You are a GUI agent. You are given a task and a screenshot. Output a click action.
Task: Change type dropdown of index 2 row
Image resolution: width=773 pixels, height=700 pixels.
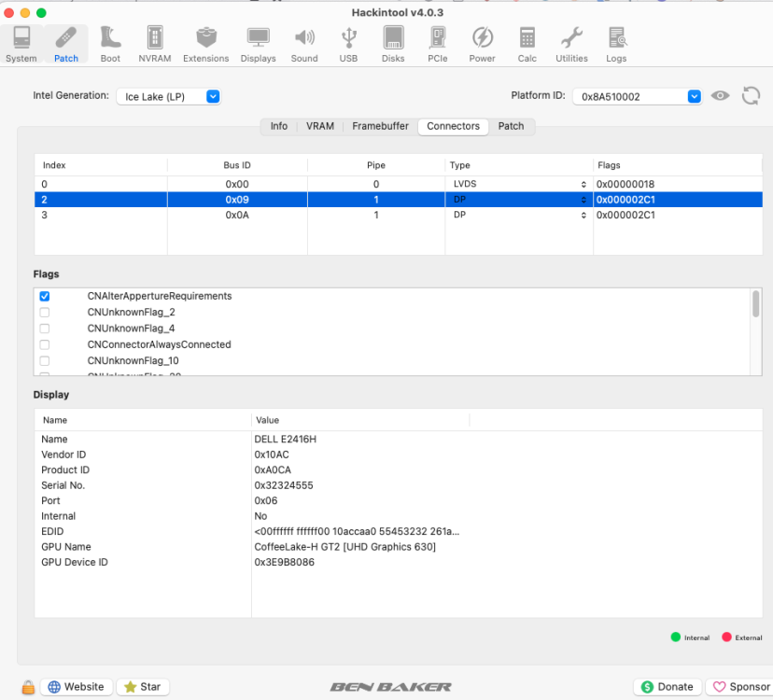click(519, 200)
